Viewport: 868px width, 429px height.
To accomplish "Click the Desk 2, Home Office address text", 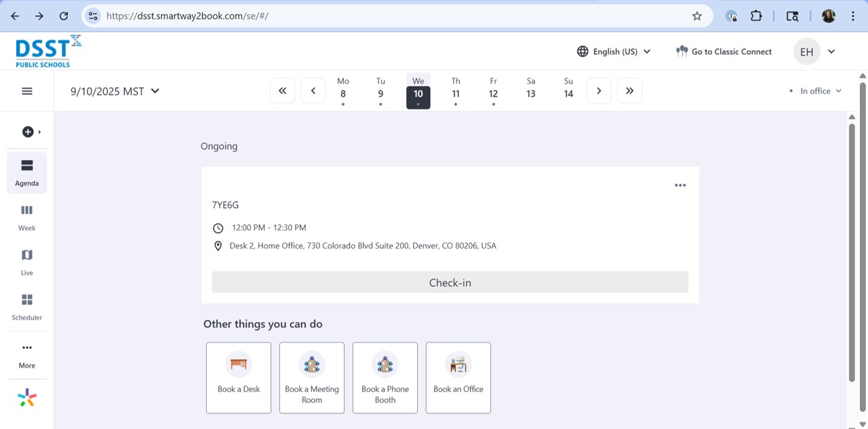I will [x=363, y=246].
